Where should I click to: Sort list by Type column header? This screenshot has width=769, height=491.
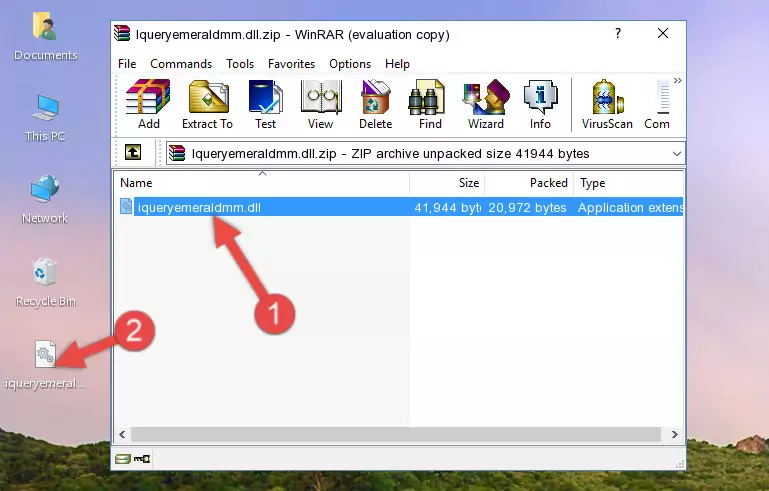[629, 183]
